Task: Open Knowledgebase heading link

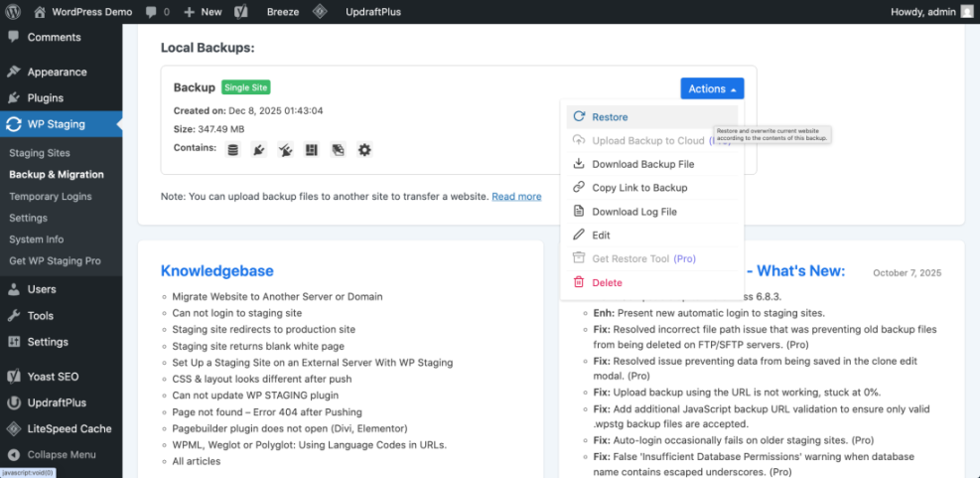Action: [216, 271]
